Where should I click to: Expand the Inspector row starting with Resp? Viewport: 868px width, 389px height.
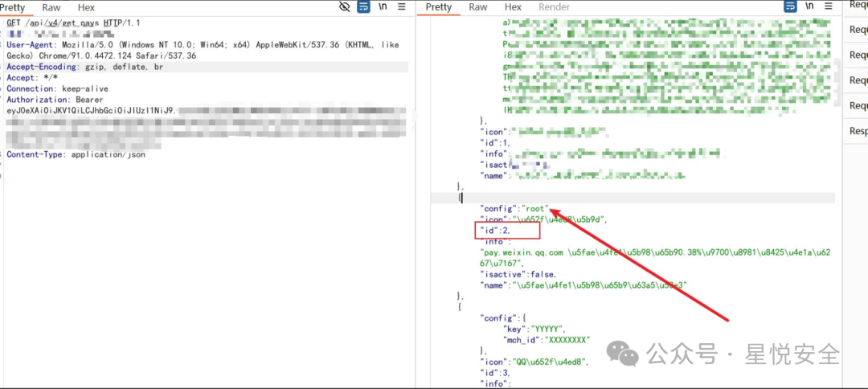(x=858, y=131)
